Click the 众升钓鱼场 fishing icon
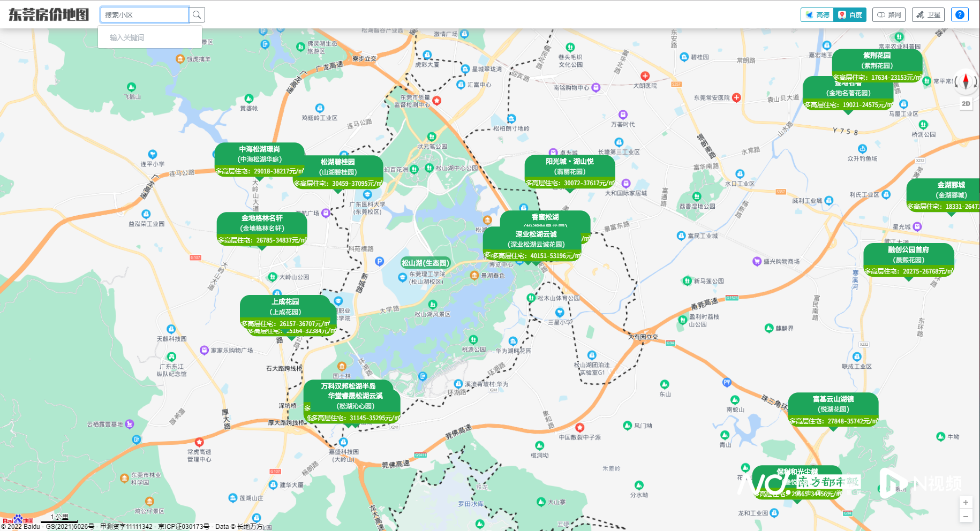Viewport: 980px width, 531px height. pos(862,149)
